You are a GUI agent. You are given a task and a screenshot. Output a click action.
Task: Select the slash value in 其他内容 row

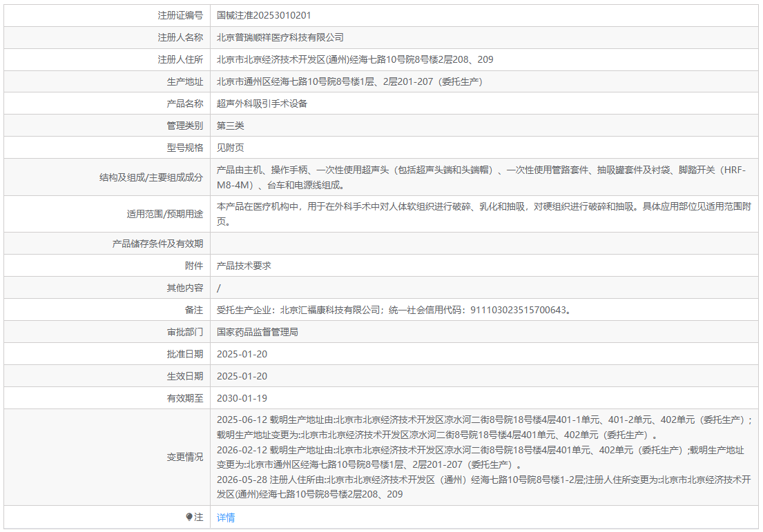pos(218,288)
